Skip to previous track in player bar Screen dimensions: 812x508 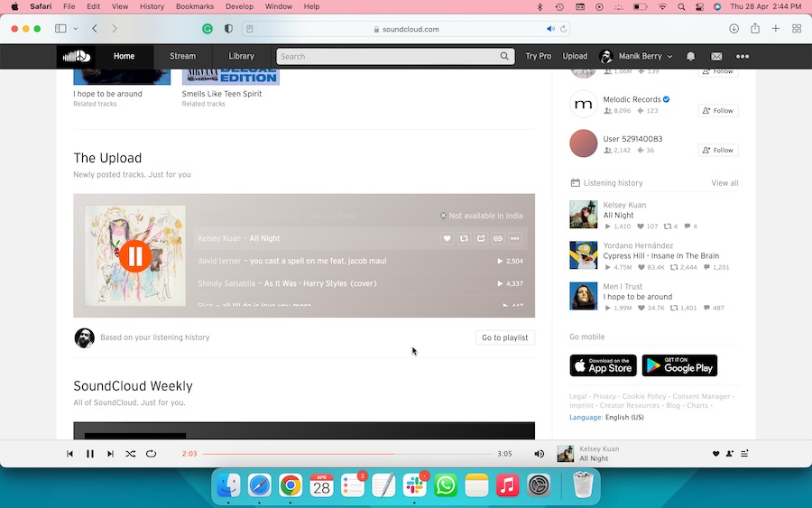point(69,454)
